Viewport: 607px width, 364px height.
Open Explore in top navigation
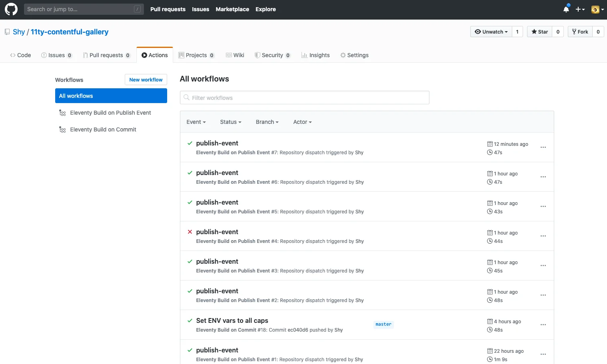coord(266,9)
